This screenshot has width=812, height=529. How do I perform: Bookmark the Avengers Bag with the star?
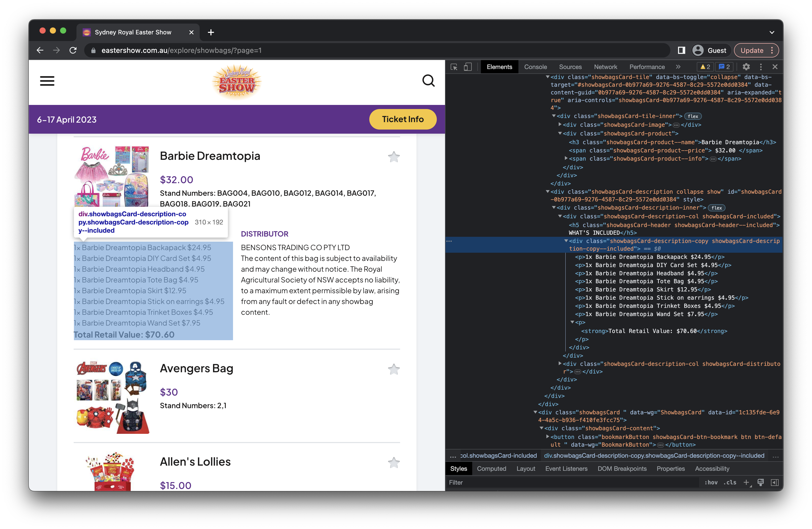(x=394, y=369)
